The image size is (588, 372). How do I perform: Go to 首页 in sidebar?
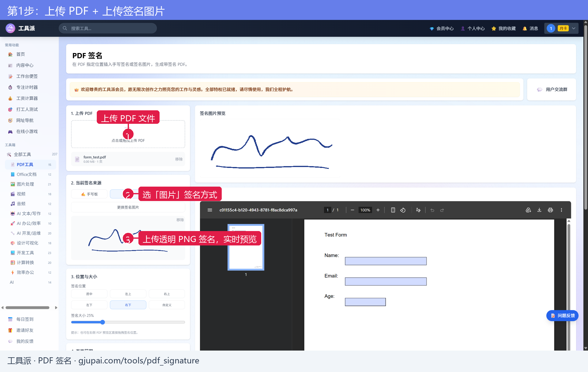[x=29, y=54]
